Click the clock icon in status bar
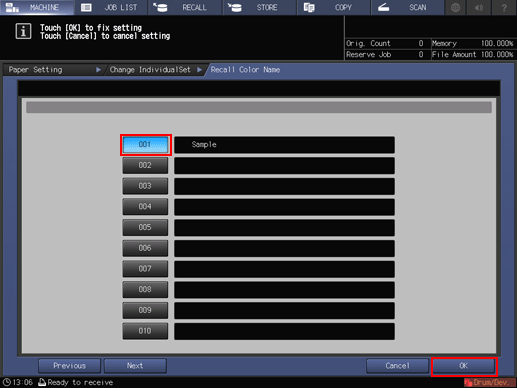The image size is (517, 388). tap(7, 382)
